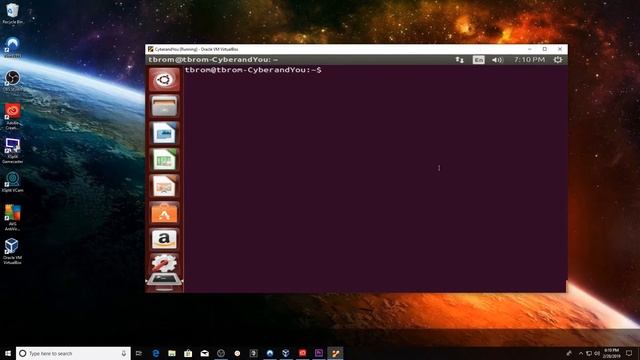The width and height of the screenshot is (640, 360).
Task: Open Recycle Bin desktop icon
Action: coord(13,13)
